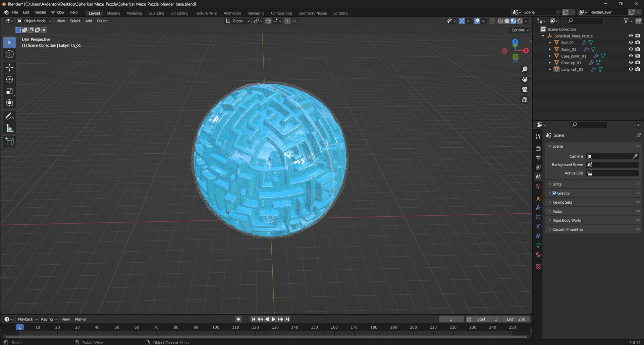Switch to the Shading workspace tab

[x=113, y=13]
